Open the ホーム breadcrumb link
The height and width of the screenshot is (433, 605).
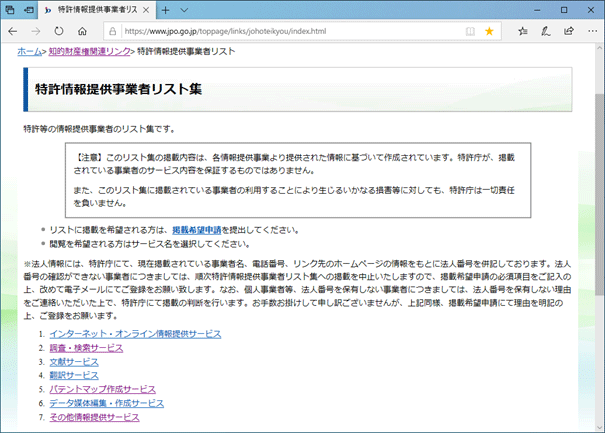29,50
